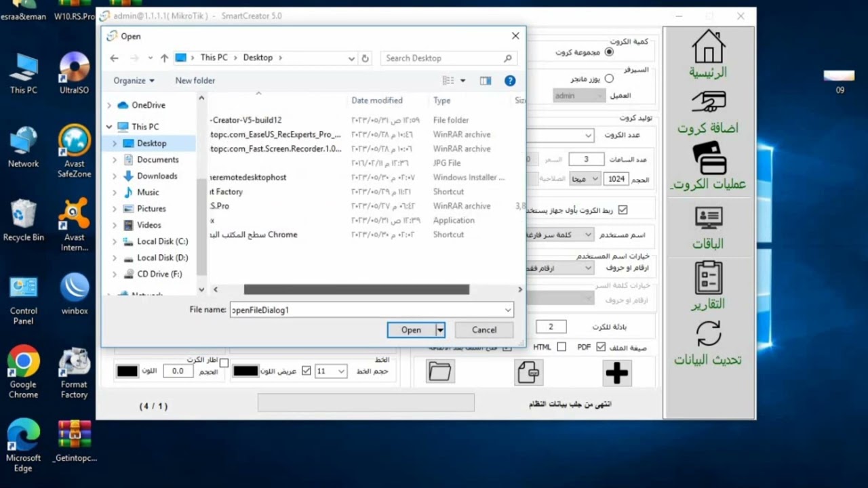Viewport: 868px width, 488px height.
Task: Open التقارير reports clipboard icon
Action: [x=709, y=278]
